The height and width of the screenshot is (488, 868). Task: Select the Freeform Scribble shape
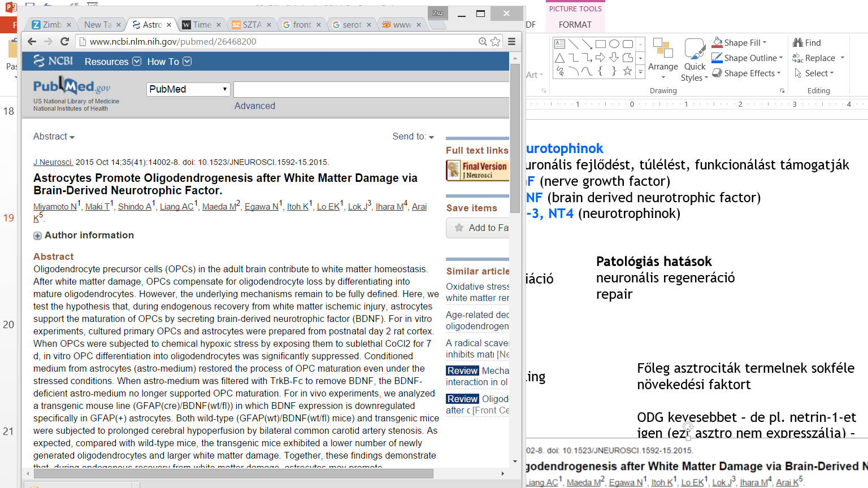pyautogui.click(x=559, y=71)
